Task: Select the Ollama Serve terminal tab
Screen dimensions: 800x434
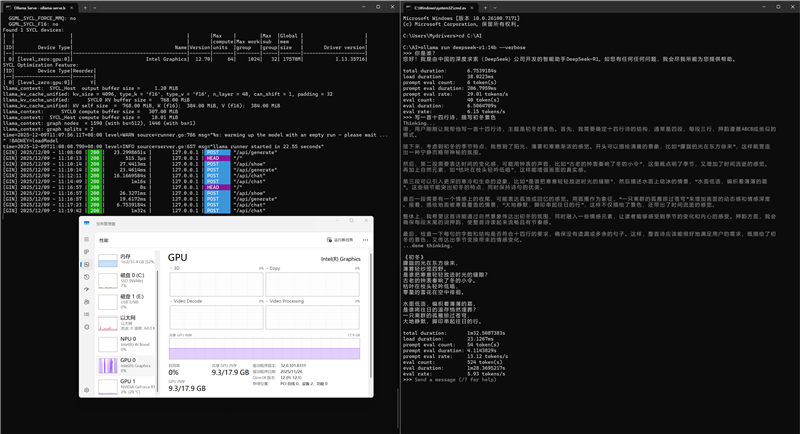Action: click(40, 6)
